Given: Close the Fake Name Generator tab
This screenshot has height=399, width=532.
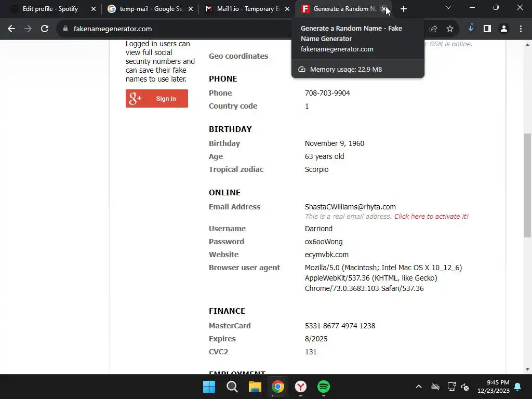Looking at the screenshot, I should (x=384, y=9).
